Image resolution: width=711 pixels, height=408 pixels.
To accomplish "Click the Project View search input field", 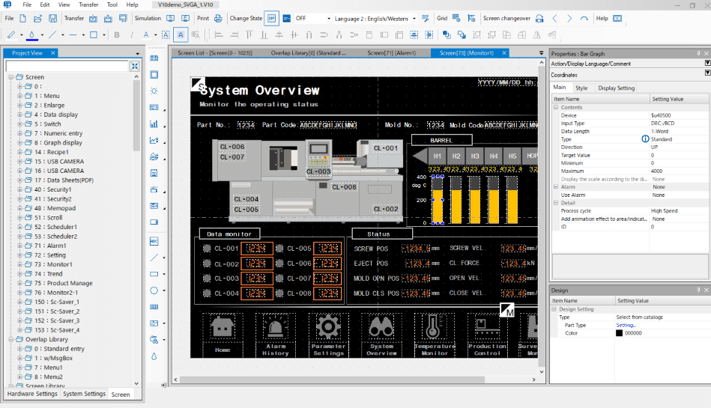I will [67, 66].
